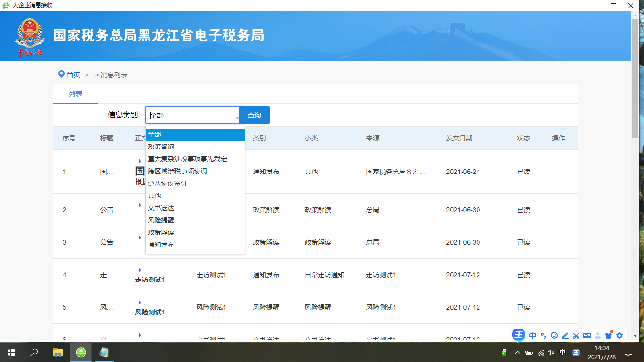
Task: Open the emoji panel in IME toolbar
Action: [554, 336]
